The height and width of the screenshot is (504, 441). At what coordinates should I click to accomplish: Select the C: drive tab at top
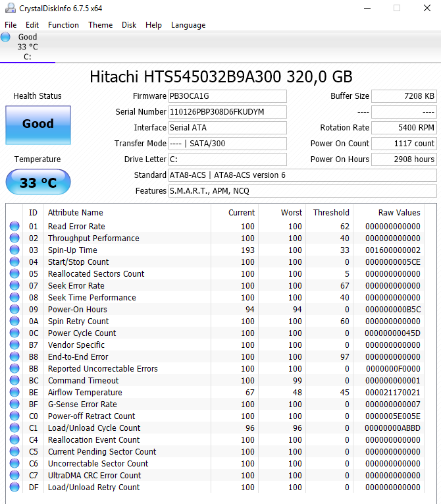pyautogui.click(x=28, y=47)
